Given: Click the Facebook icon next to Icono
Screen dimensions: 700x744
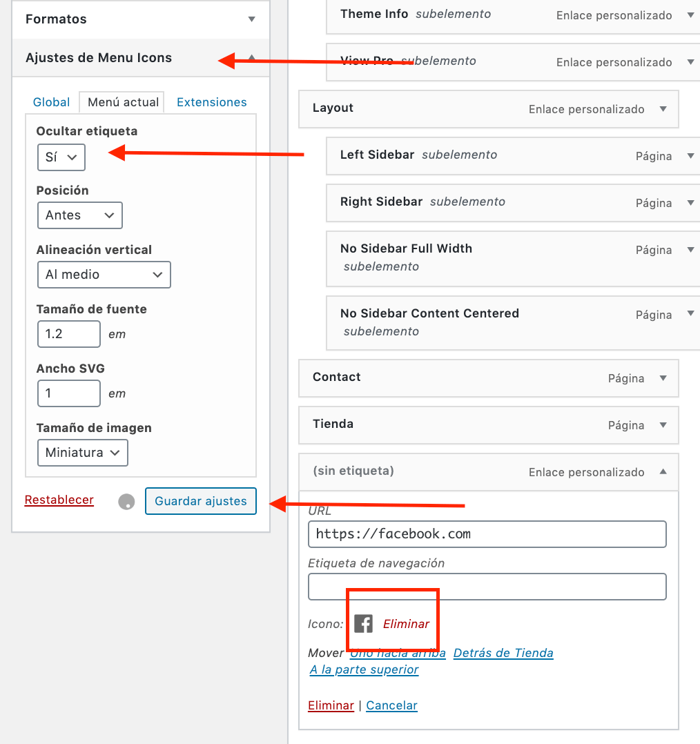Looking at the screenshot, I should [364, 623].
